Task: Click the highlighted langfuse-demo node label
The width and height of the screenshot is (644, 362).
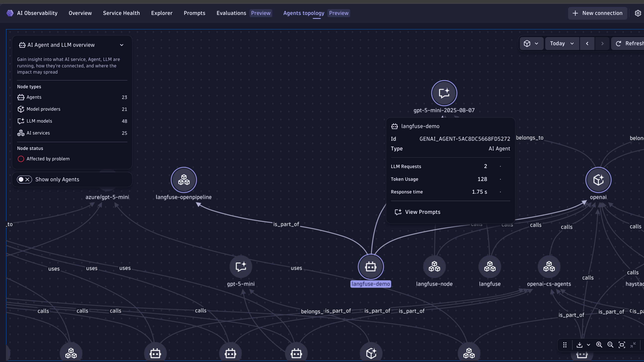Action: click(x=371, y=284)
